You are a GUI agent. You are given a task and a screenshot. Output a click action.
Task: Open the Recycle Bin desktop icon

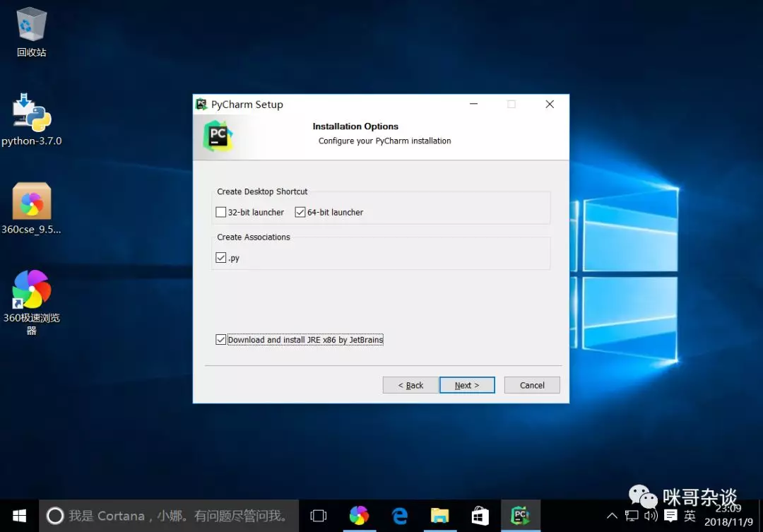(32, 32)
